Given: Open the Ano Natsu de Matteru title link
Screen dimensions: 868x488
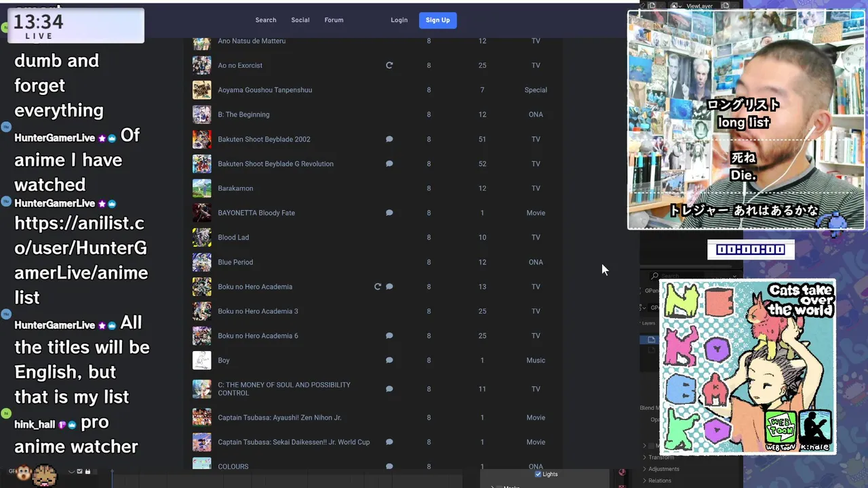Looking at the screenshot, I should [x=252, y=41].
